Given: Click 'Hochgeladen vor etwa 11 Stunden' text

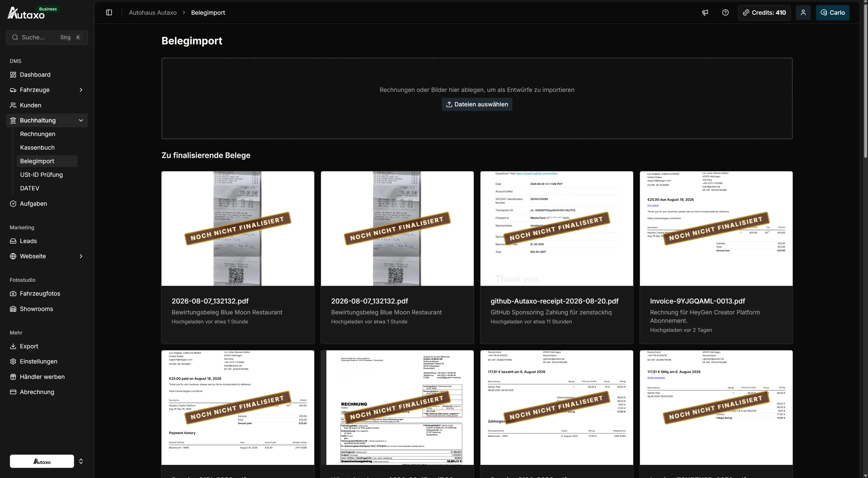Looking at the screenshot, I should coord(531,322).
